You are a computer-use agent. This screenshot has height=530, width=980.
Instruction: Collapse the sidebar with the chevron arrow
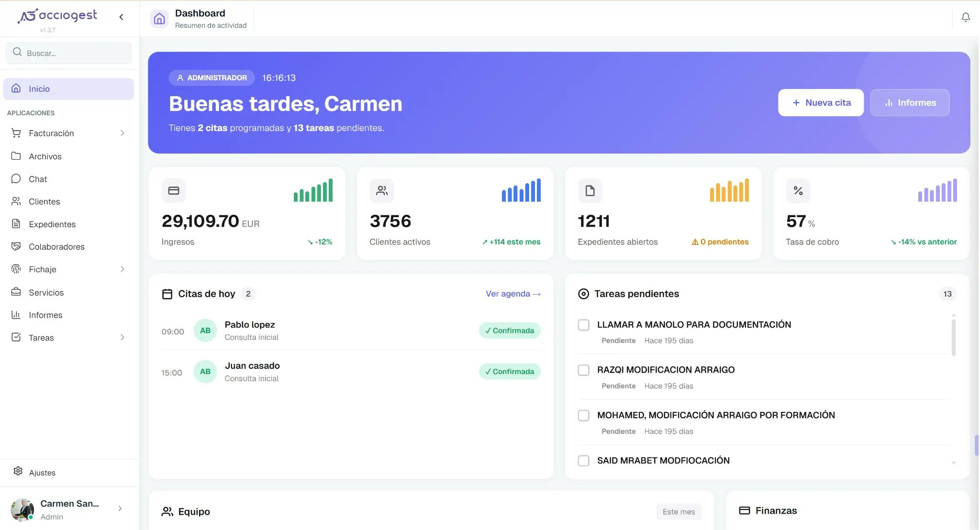[x=121, y=17]
